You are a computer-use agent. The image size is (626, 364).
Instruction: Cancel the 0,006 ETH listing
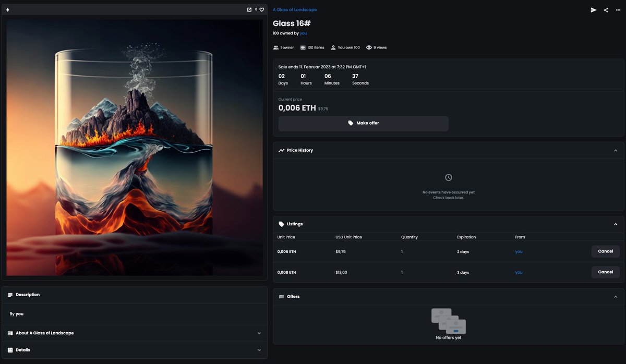coord(605,251)
